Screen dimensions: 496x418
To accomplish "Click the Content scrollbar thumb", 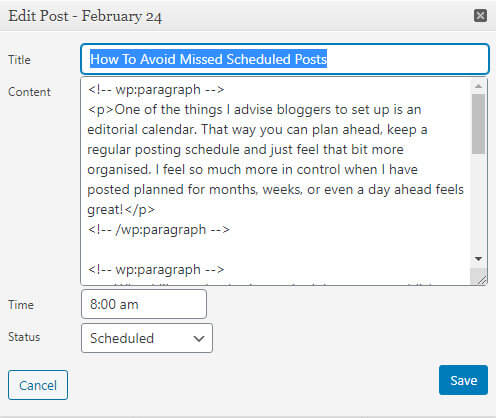I will 478,124.
